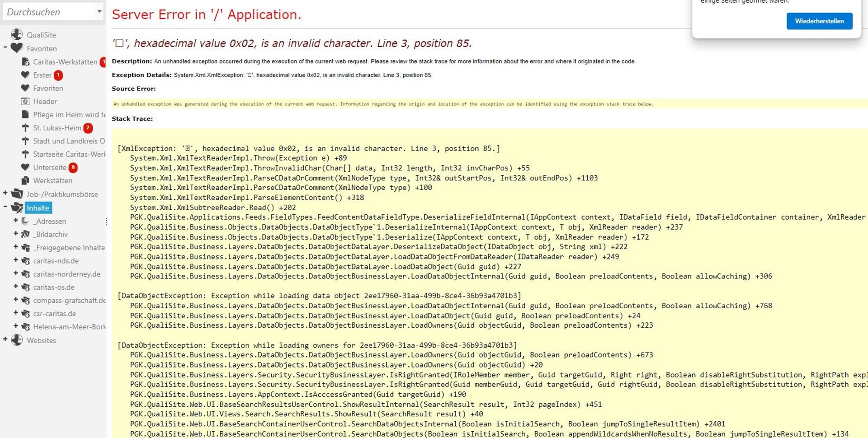Click the QualiSite globe icon
This screenshot has height=438, width=868.
(17, 34)
